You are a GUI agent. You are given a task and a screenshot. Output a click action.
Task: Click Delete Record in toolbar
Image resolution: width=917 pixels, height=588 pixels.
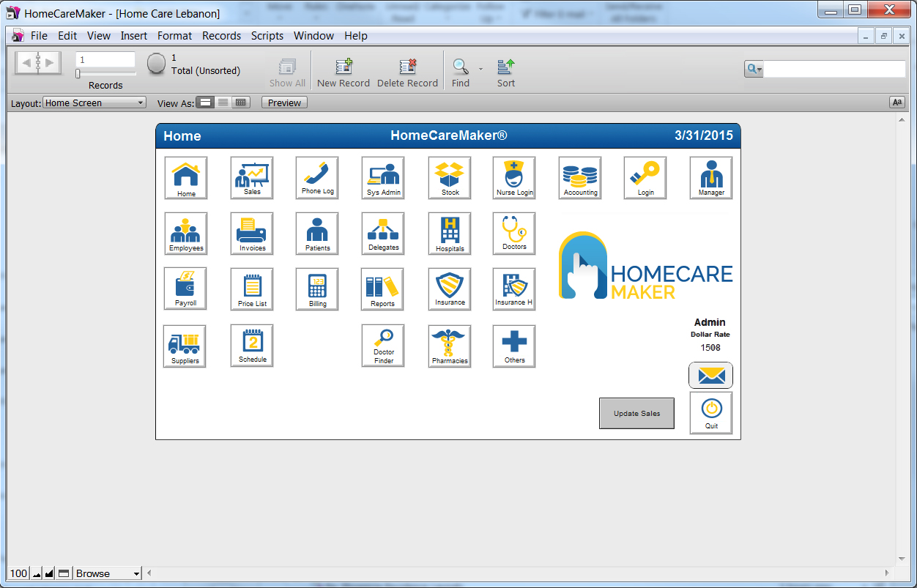pyautogui.click(x=407, y=73)
